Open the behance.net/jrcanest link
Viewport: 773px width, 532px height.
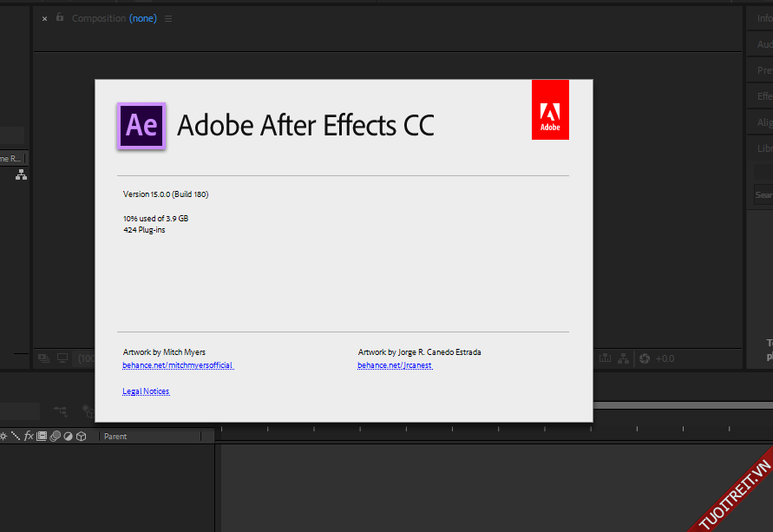point(395,366)
